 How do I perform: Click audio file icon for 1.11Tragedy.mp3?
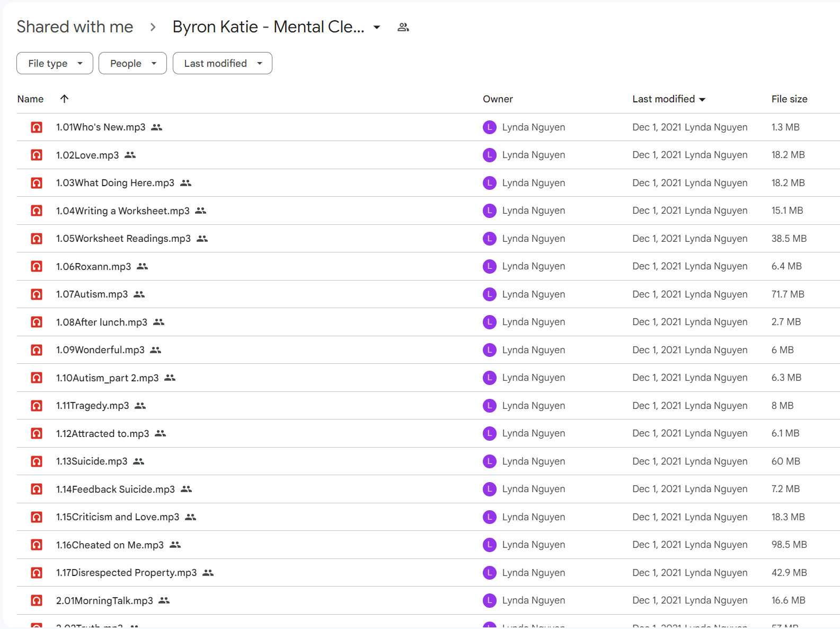(37, 406)
